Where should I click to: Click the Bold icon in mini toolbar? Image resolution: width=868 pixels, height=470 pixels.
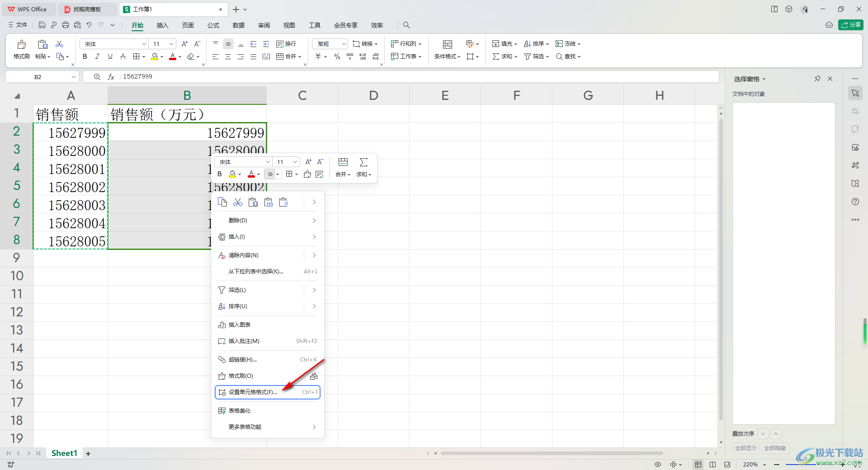click(220, 174)
